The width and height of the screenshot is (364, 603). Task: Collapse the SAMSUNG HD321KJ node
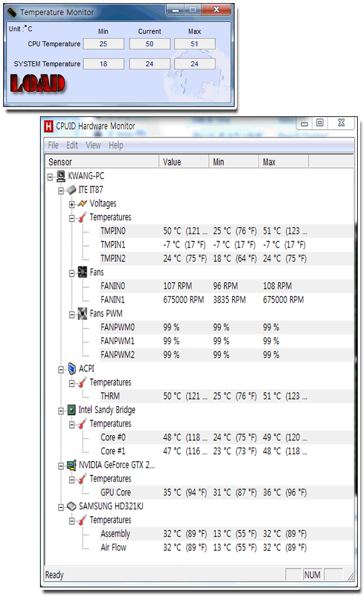point(61,508)
